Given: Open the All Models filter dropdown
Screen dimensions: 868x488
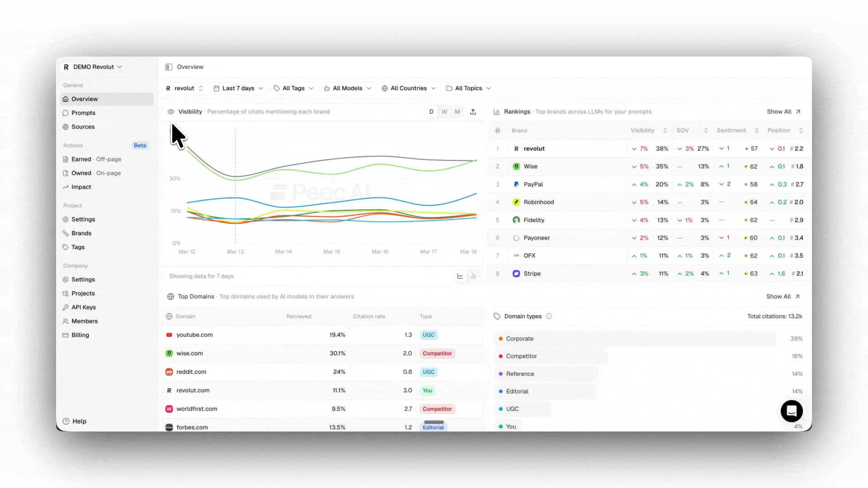Looking at the screenshot, I should tap(348, 88).
